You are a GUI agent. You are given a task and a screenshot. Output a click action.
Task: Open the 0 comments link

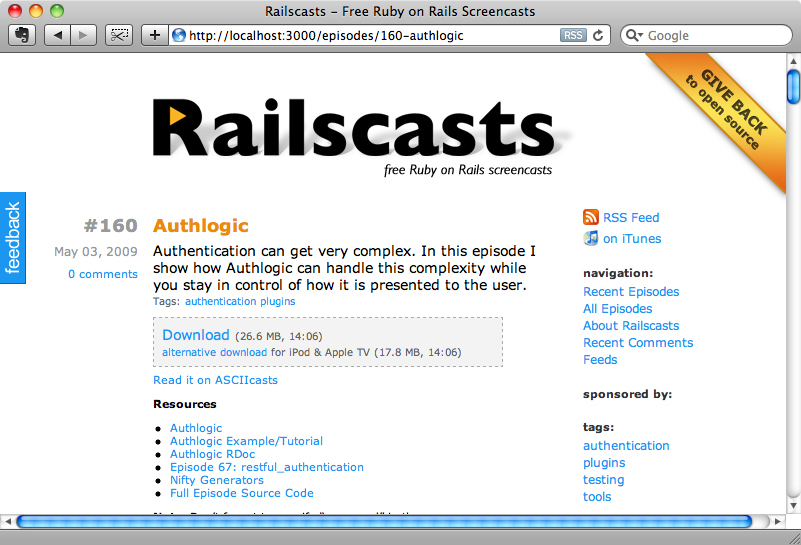103,274
